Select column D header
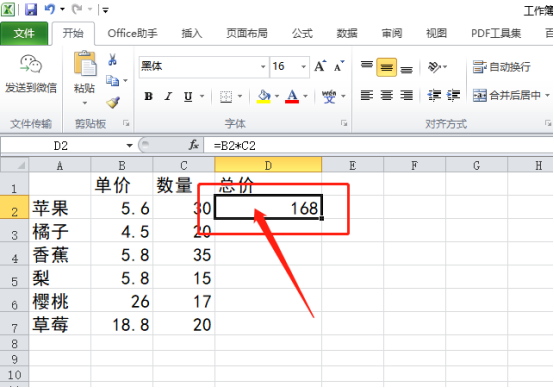This screenshot has height=388, width=554. click(268, 165)
